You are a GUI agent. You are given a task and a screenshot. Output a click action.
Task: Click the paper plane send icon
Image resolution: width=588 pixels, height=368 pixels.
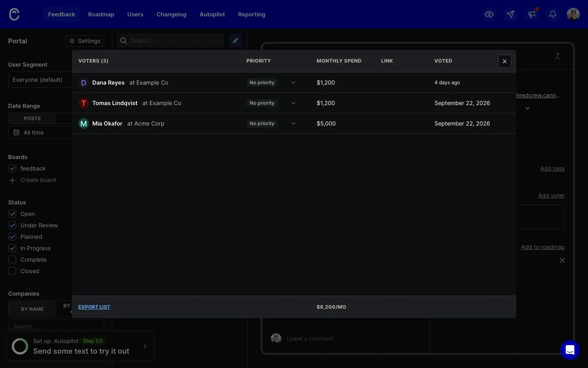(x=510, y=14)
